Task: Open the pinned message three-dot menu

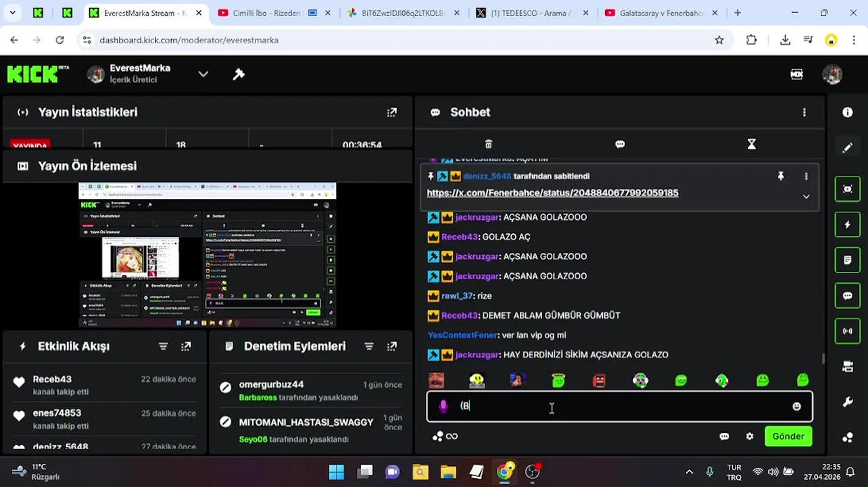Action: point(806,176)
